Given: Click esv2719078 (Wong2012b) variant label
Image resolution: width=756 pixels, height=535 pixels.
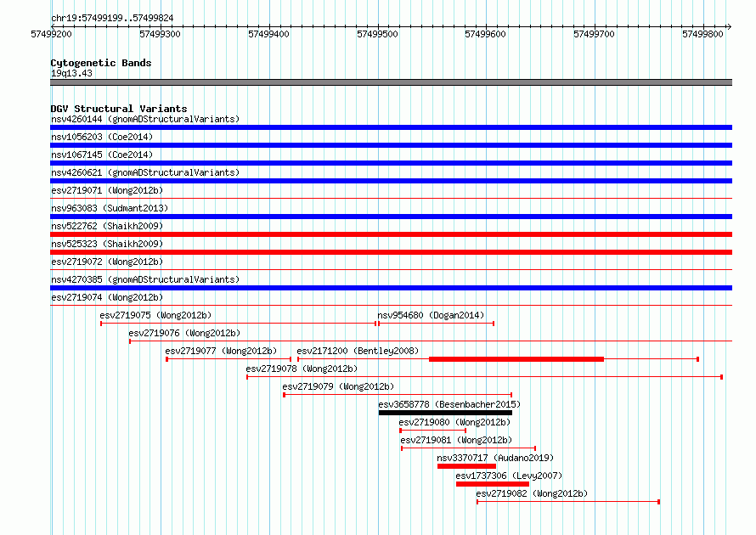Looking at the screenshot, I should (x=302, y=369).
